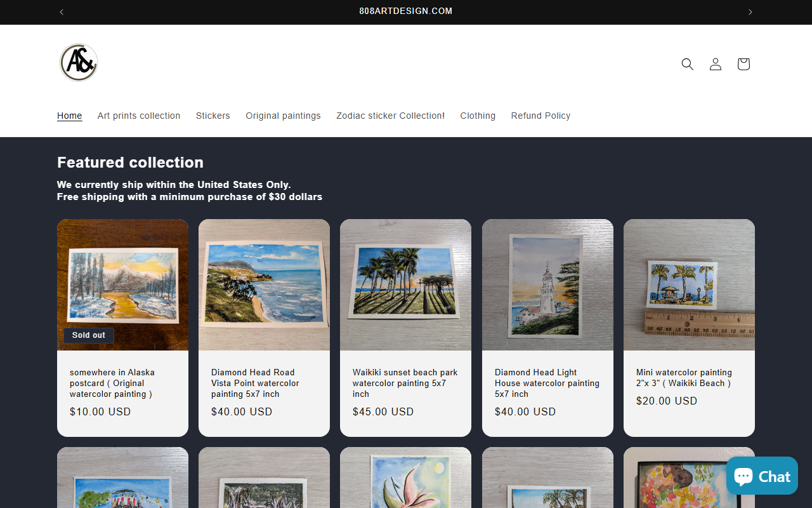Click the $10.00 USD price

tap(100, 411)
